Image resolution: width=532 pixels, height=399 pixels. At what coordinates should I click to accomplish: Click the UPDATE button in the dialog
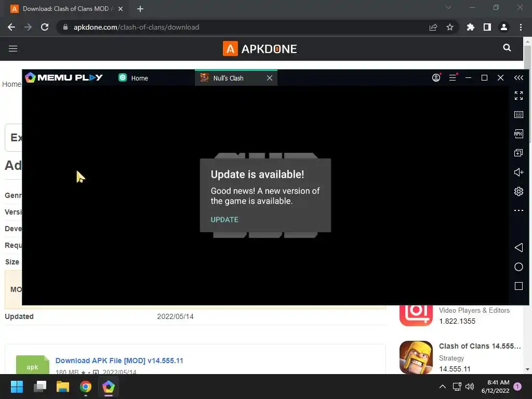[x=224, y=220]
